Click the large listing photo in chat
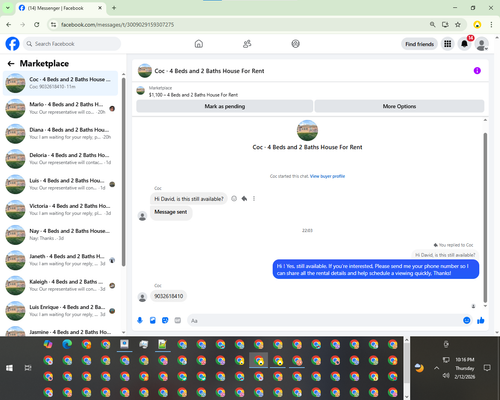 click(307, 130)
